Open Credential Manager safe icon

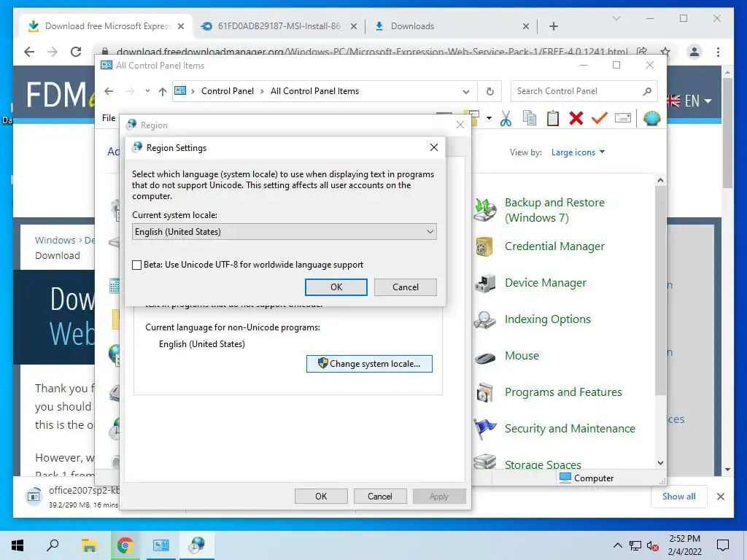[485, 246]
